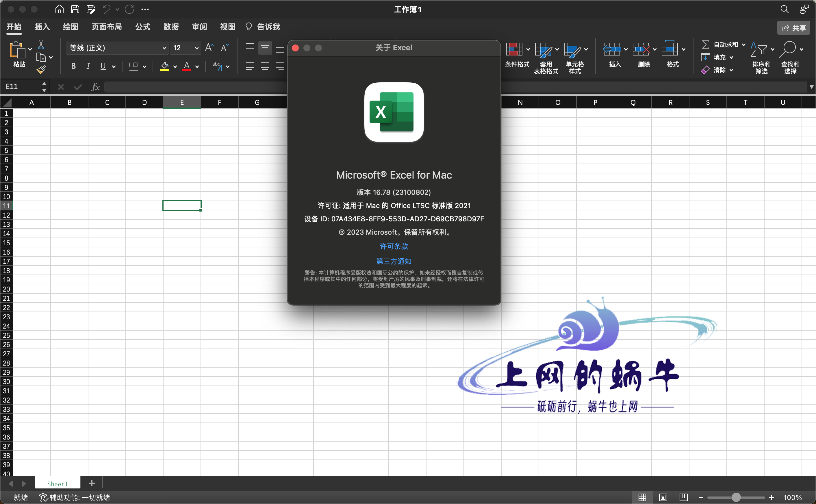The height and width of the screenshot is (504, 816).
Task: Select column N header
Action: [520, 102]
